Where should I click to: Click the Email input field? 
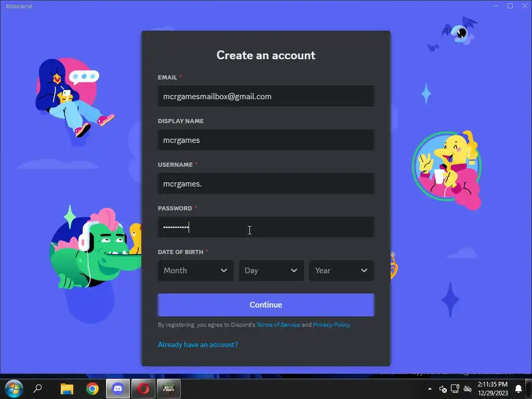(x=265, y=96)
